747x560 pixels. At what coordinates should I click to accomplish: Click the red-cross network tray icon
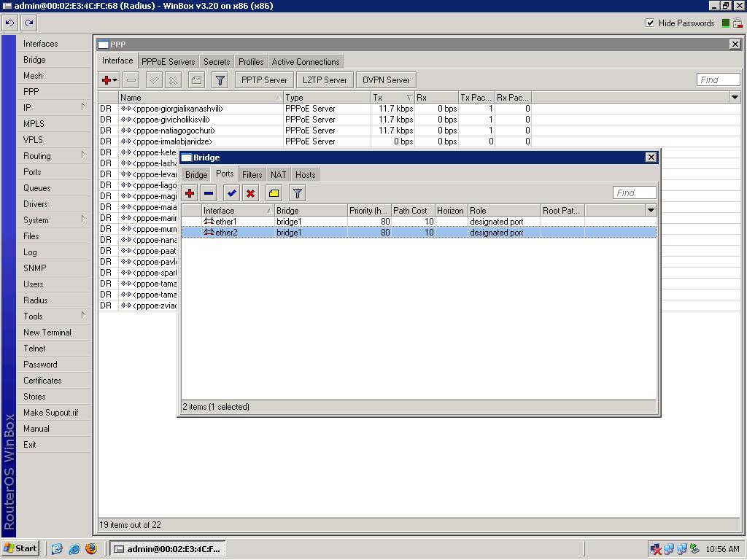coord(656,550)
